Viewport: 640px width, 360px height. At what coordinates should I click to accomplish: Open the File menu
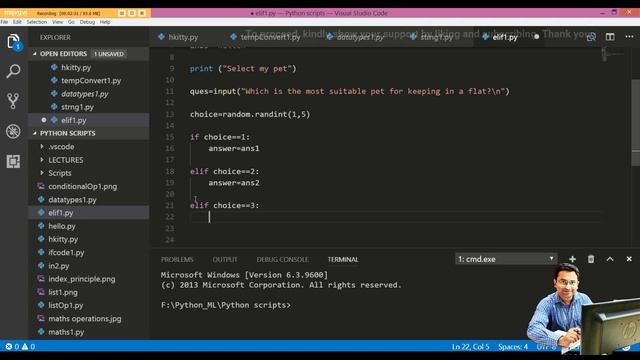[4, 22]
